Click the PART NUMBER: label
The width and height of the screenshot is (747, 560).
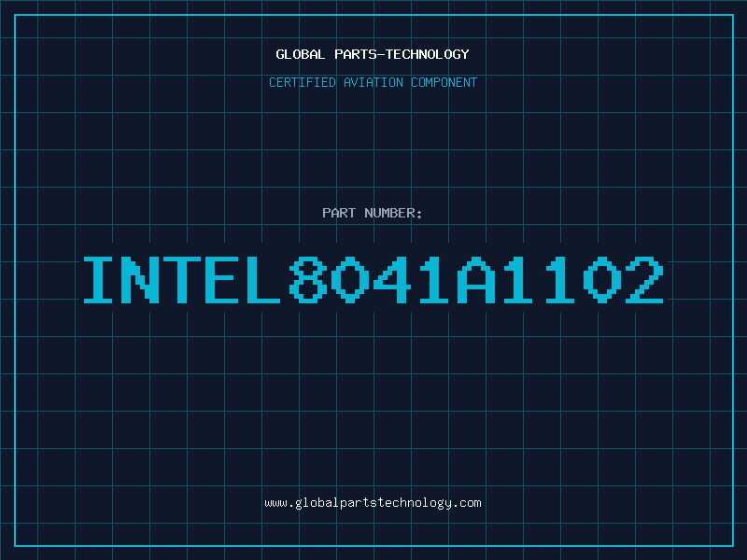373,213
